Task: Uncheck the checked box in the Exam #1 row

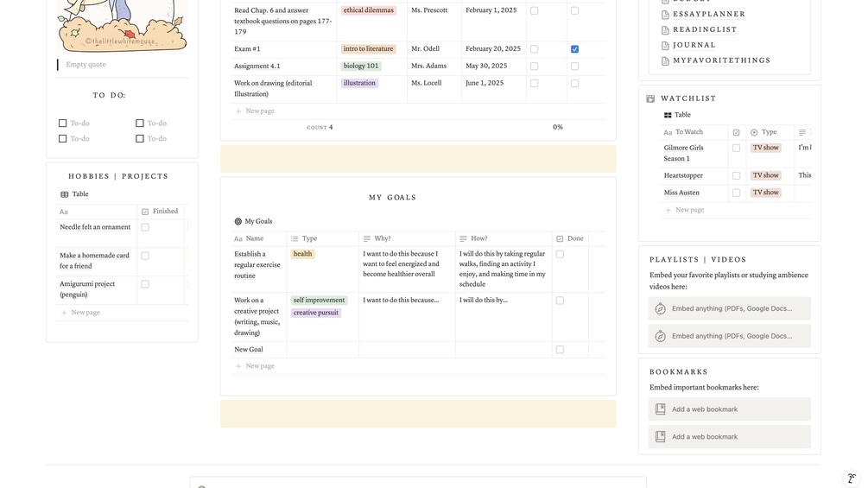Action: [x=574, y=49]
